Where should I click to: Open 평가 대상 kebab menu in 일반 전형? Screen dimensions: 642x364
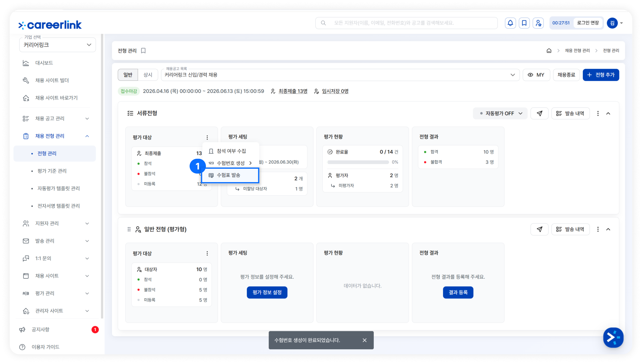207,253
